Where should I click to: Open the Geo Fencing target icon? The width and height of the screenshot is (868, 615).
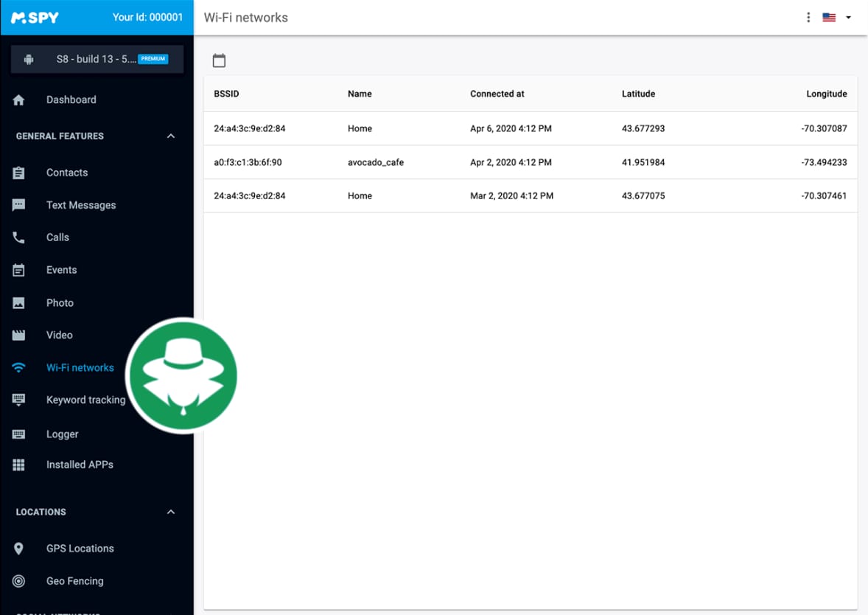coord(18,580)
